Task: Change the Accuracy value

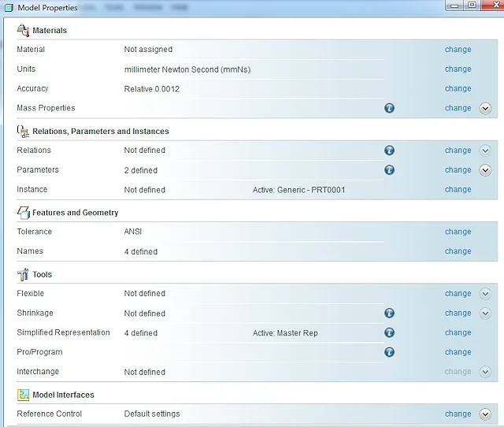Action: [x=458, y=89]
